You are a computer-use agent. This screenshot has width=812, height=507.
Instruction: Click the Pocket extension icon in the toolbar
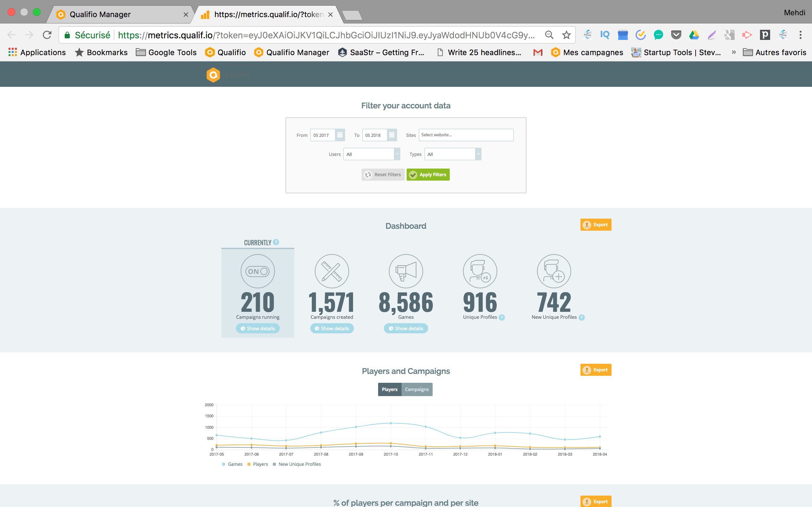[676, 35]
